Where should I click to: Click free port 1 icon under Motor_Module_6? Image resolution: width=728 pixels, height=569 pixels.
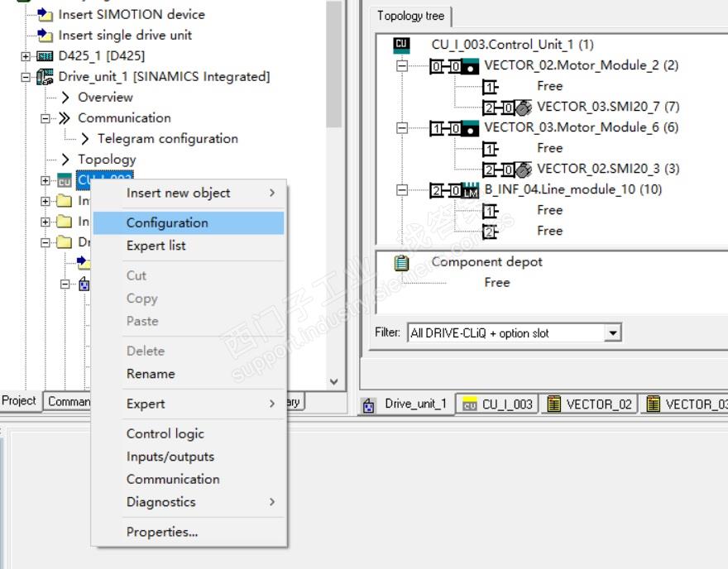pyautogui.click(x=490, y=149)
